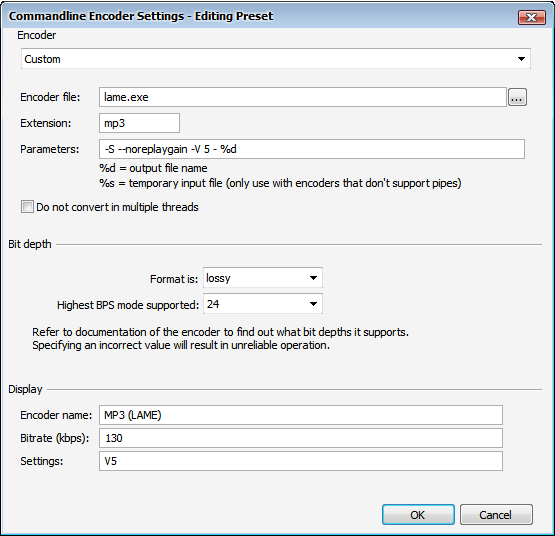Screen dimensions: 555x536
Task: Click the dialog title bar text
Action: [x=141, y=16]
